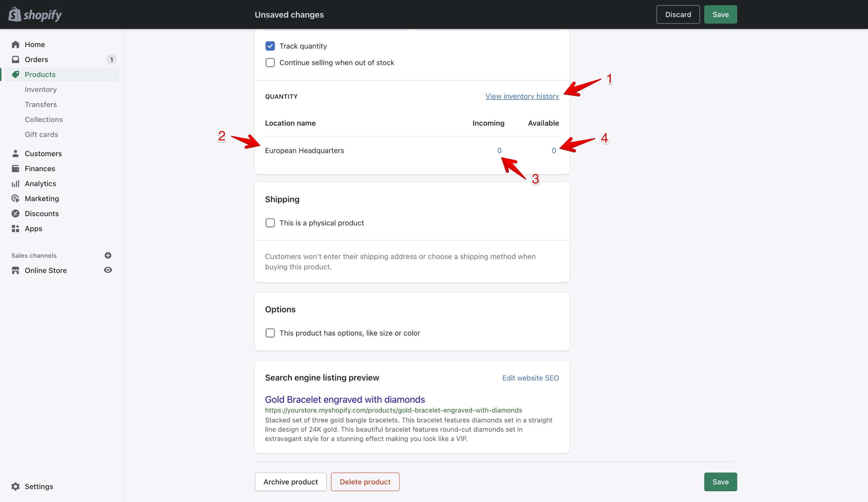Click the product URL in SEO preview
This screenshot has height=502, width=868.
tap(393, 410)
